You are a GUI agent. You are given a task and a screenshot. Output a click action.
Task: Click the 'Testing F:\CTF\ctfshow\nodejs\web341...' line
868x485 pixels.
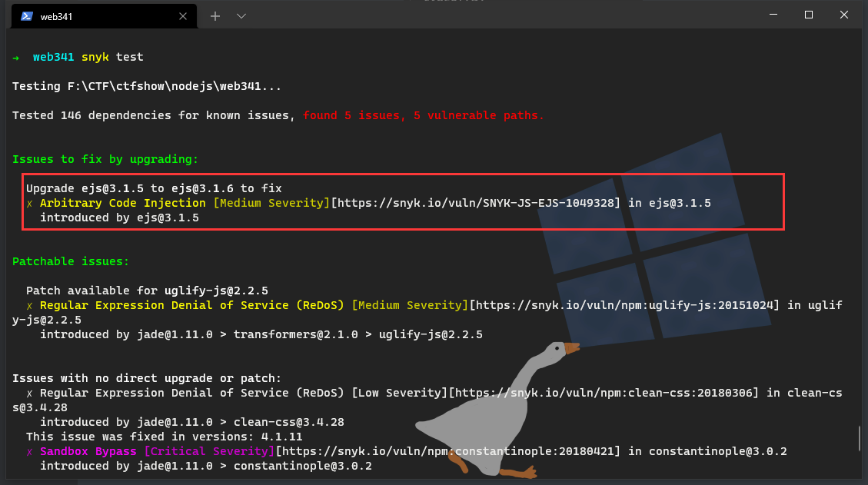pos(147,86)
